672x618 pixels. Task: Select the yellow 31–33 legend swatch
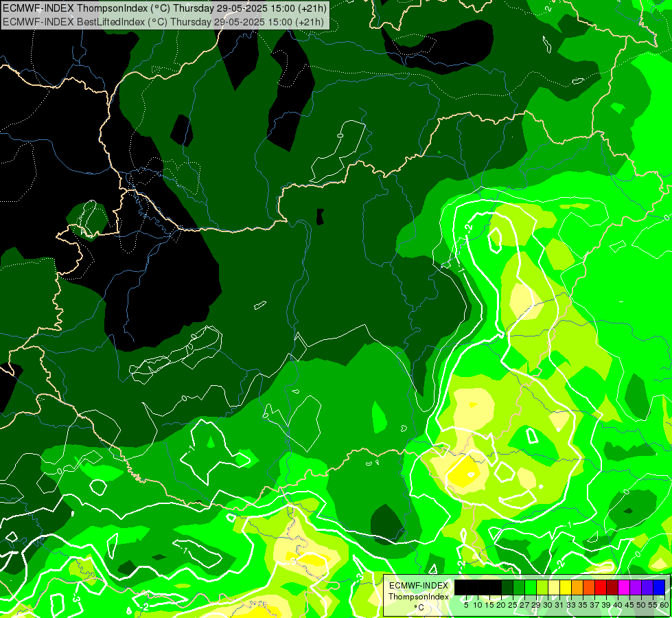(x=566, y=587)
